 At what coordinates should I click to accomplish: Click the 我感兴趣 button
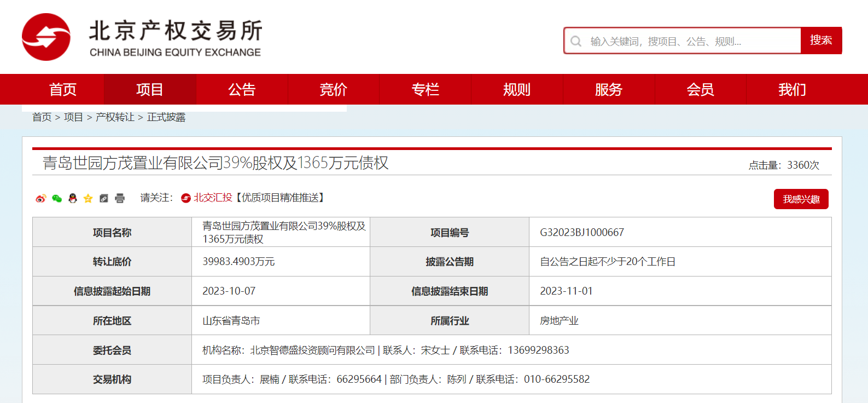pos(801,199)
